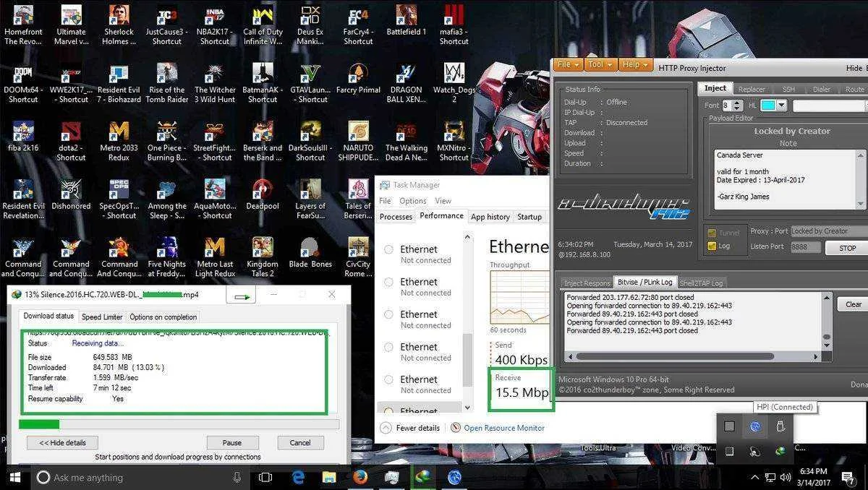Viewport: 868px width, 490px height.
Task: Click the STOP button
Action: click(847, 248)
